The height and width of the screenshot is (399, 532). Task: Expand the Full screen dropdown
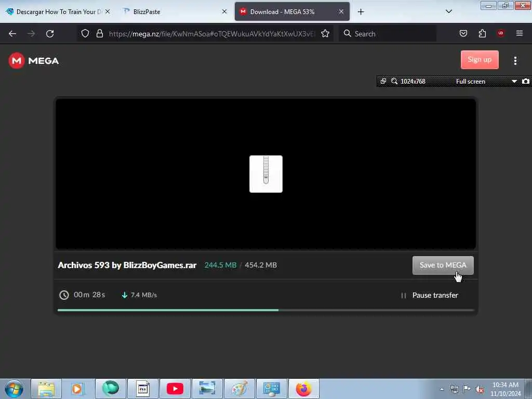pyautogui.click(x=514, y=82)
